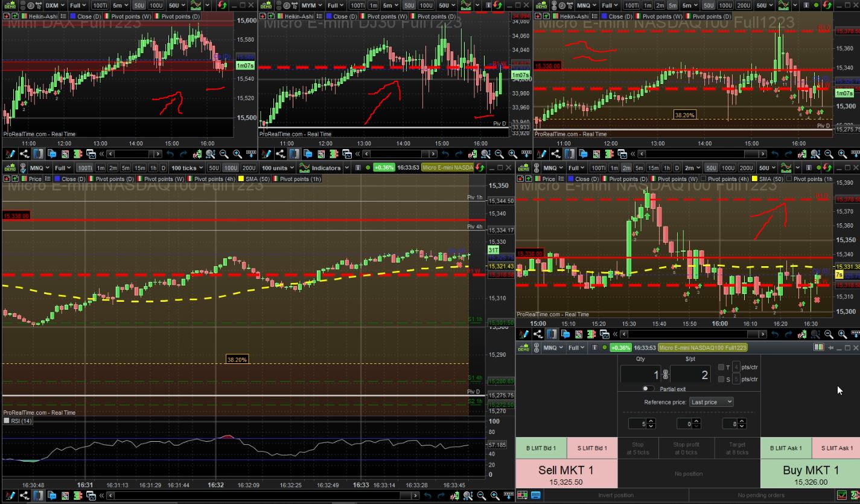Open the Reference price dropdown

click(711, 402)
